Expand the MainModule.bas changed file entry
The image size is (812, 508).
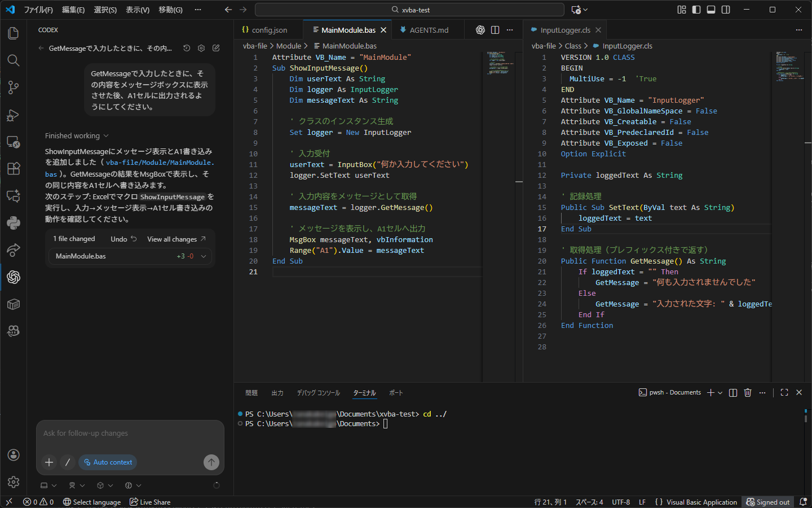click(204, 256)
